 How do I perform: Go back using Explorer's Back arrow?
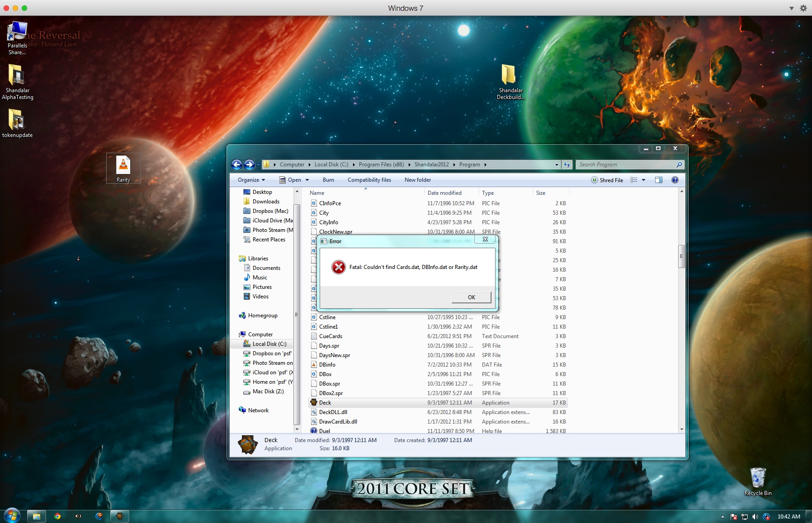coord(236,165)
